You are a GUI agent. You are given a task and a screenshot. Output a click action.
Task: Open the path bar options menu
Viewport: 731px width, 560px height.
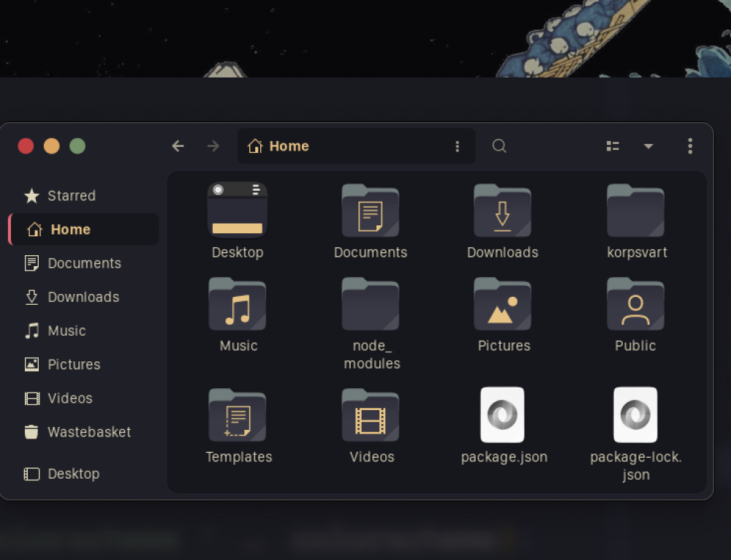point(458,146)
